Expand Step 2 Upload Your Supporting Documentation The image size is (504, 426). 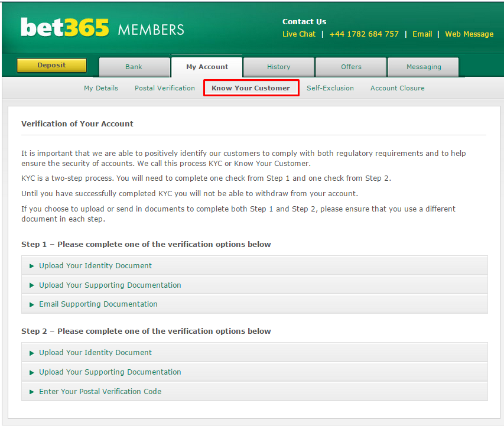tap(255, 372)
